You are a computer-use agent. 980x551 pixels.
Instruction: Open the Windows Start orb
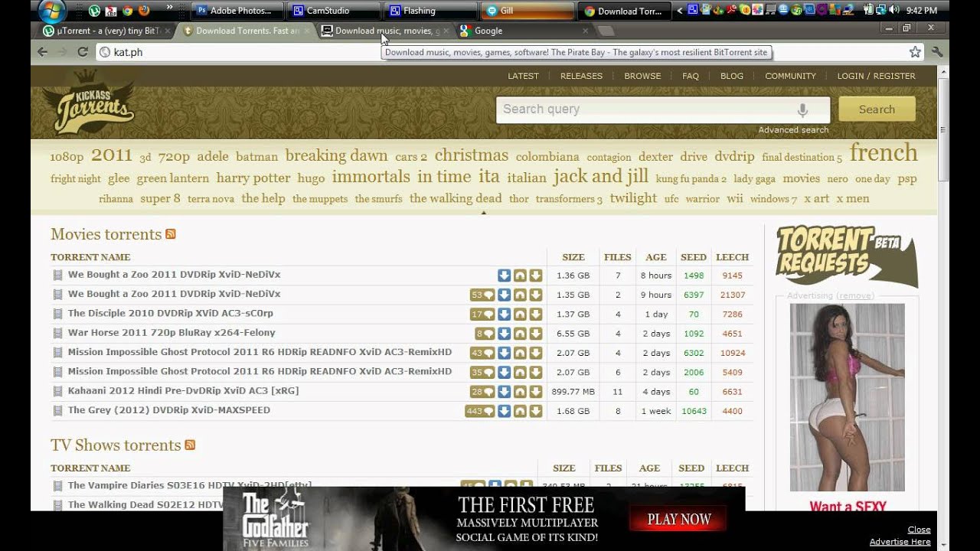point(52,11)
